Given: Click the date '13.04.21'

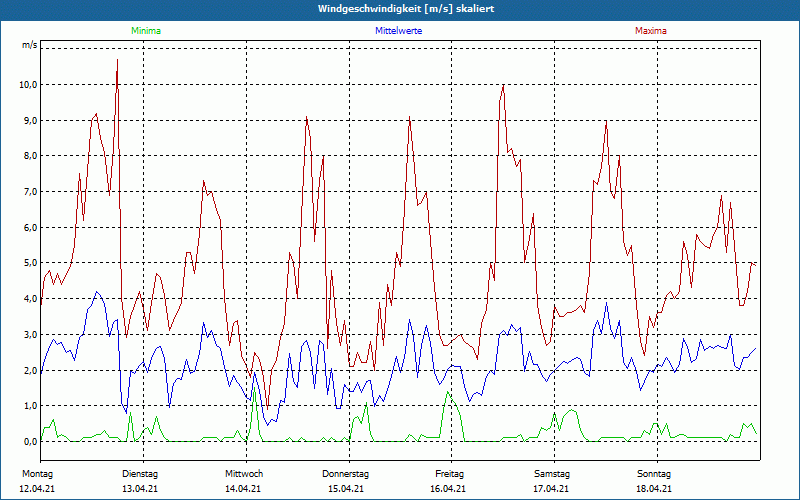Looking at the screenshot, I should [140, 489].
